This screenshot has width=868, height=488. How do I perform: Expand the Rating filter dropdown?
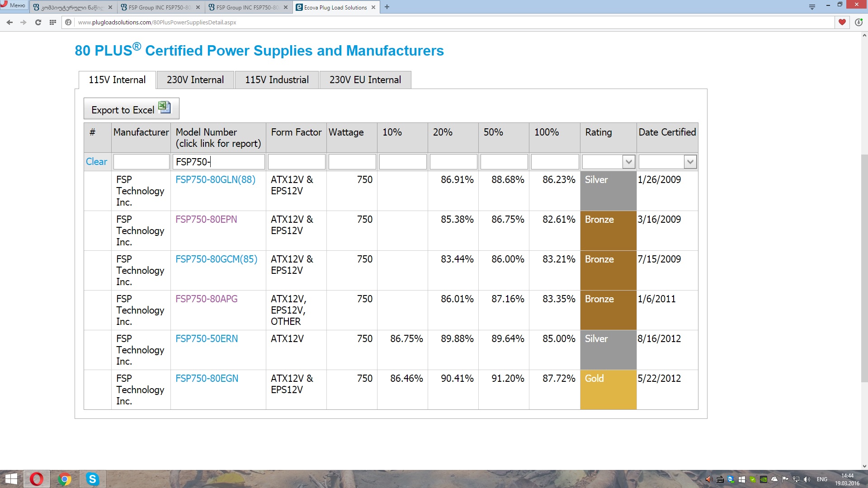tap(628, 162)
